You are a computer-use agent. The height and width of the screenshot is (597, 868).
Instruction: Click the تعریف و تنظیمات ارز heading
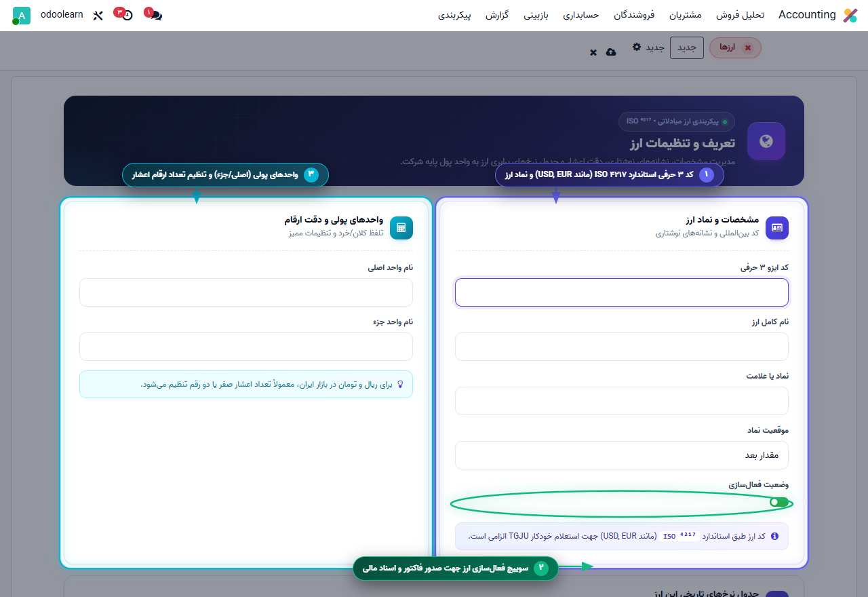pos(682,142)
